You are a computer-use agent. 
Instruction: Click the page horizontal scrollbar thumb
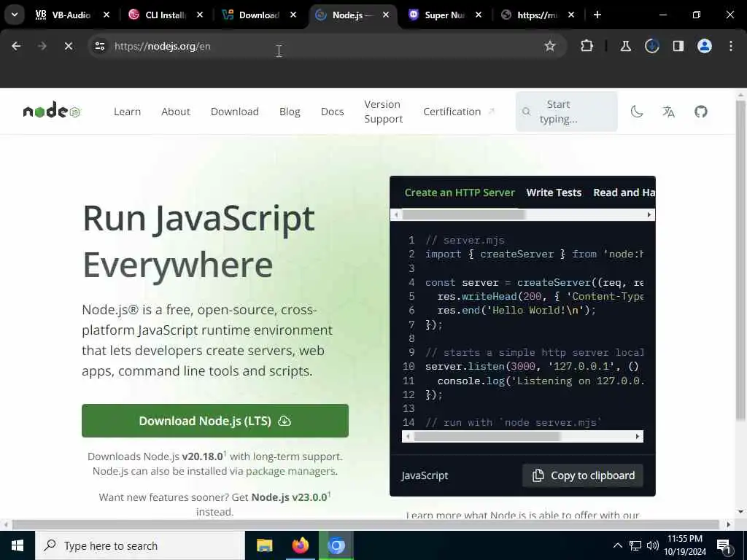click(365, 524)
